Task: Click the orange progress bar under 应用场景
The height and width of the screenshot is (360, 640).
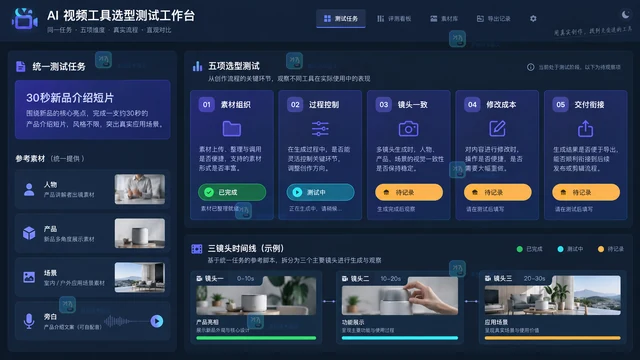Action: [553, 338]
